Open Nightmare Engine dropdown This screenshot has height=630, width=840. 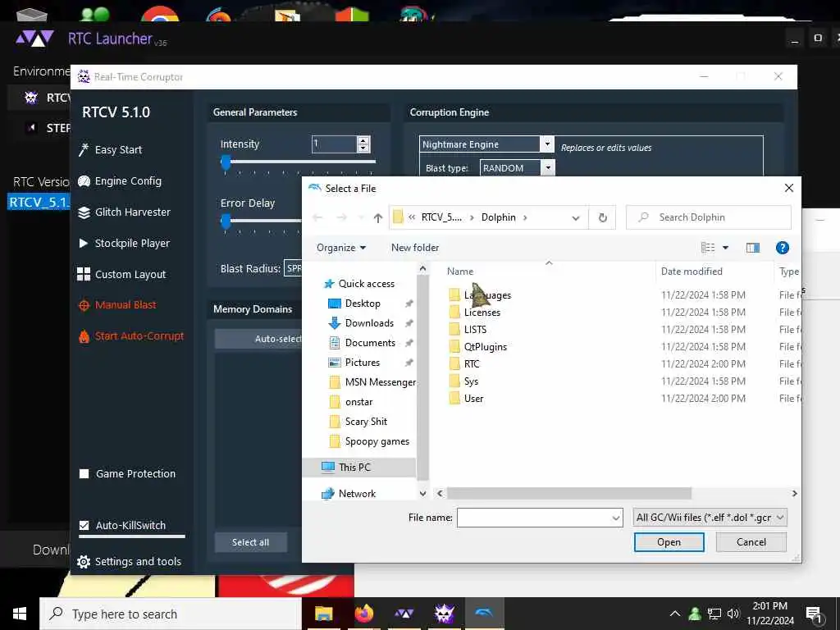tap(547, 144)
